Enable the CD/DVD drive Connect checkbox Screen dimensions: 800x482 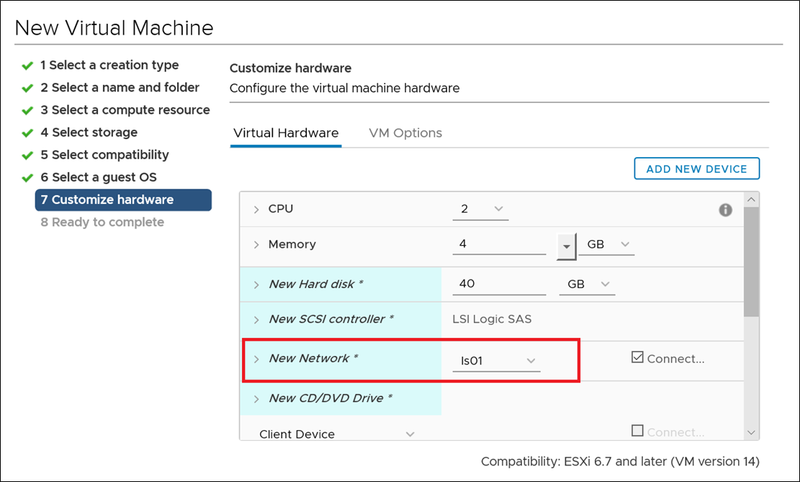point(638,432)
